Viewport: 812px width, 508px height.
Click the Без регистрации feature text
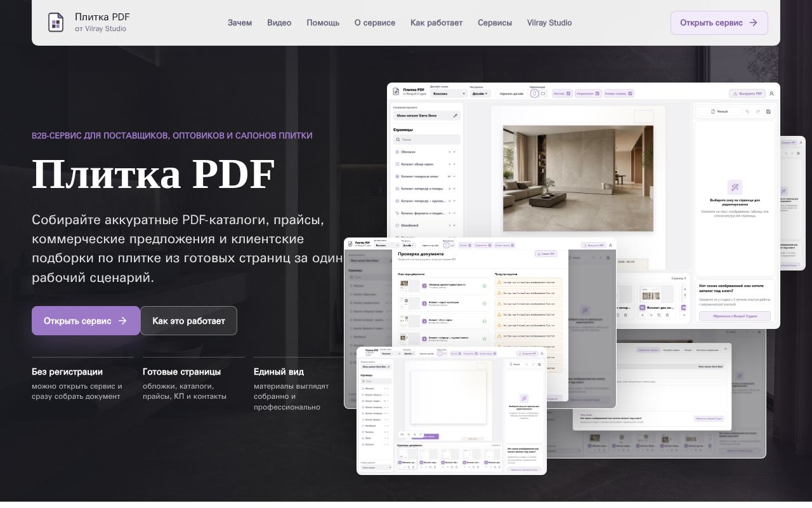pos(67,371)
